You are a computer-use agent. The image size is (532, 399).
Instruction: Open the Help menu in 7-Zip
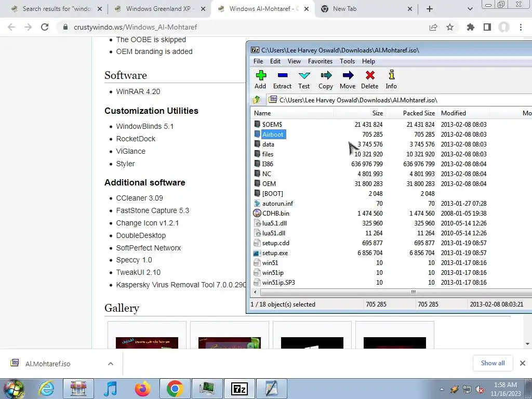(x=368, y=61)
